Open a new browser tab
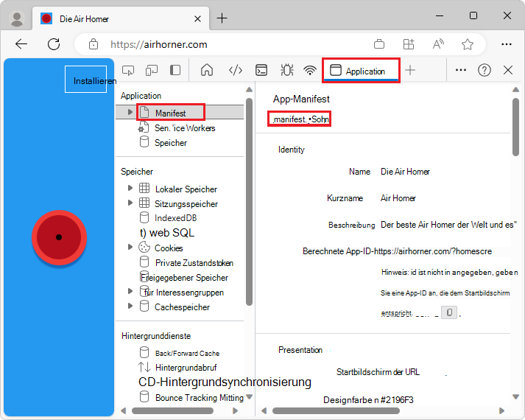This screenshot has width=525, height=420. point(222,18)
